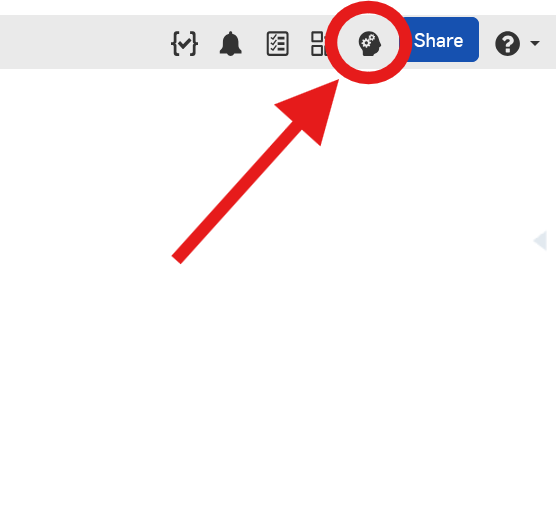The width and height of the screenshot is (556, 512).
Task: Open the curly-brace checkmark validation icon
Action: [184, 43]
